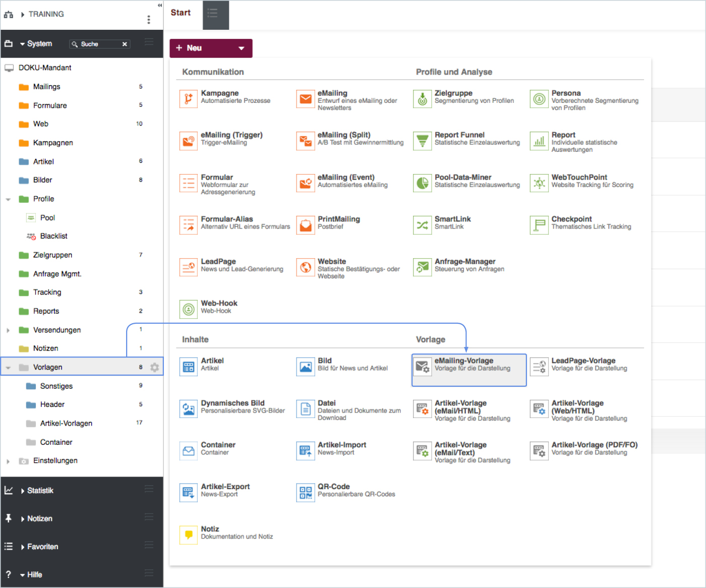Viewport: 706px width, 588px height.
Task: Click the WebTouchPoint icon
Action: [539, 183]
